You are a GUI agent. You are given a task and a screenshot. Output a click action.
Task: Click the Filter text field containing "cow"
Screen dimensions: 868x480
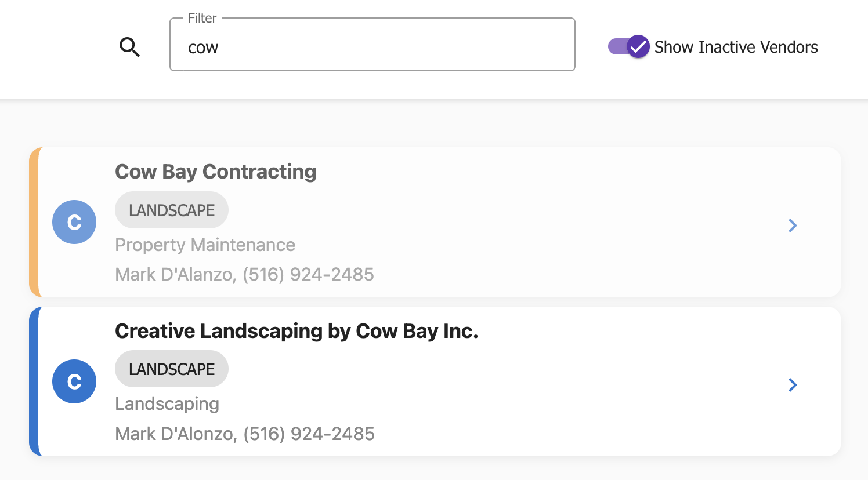click(x=371, y=46)
